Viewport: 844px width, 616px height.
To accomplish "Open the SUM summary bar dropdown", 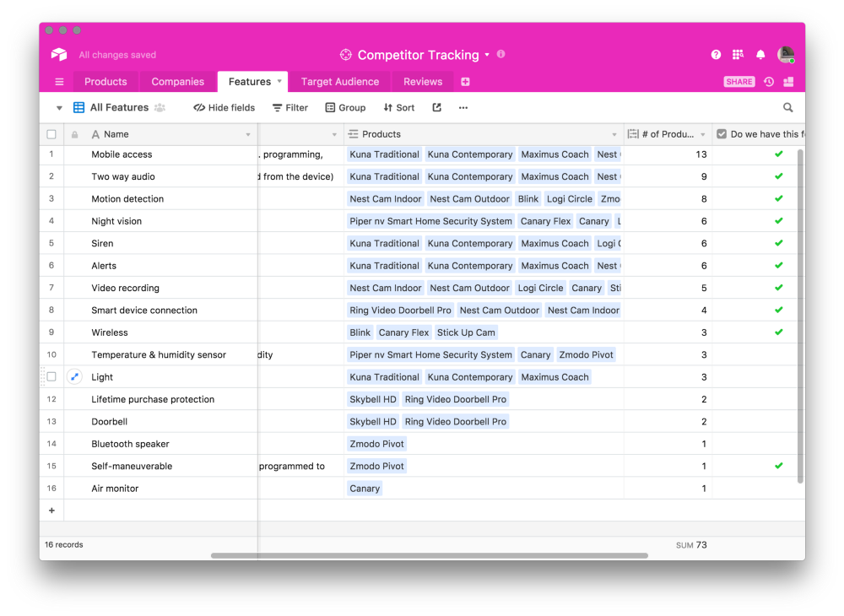I will 691,545.
